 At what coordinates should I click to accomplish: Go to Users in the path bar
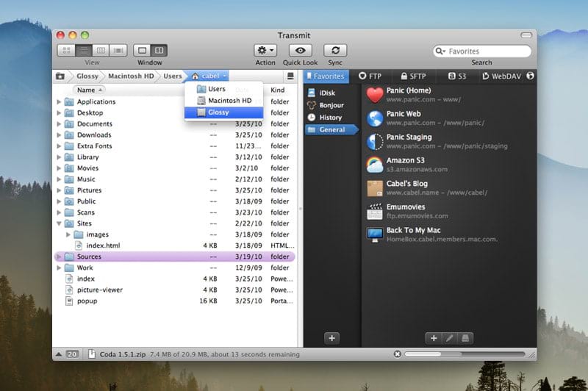pyautogui.click(x=173, y=76)
